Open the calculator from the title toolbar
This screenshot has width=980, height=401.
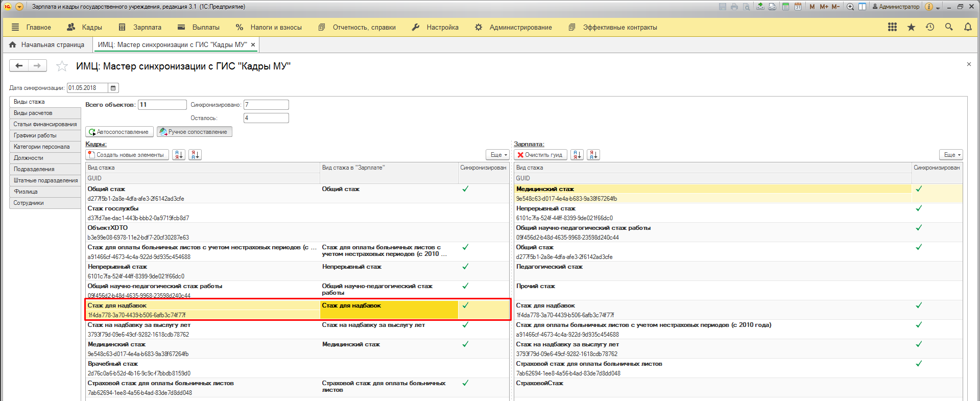pyautogui.click(x=785, y=7)
